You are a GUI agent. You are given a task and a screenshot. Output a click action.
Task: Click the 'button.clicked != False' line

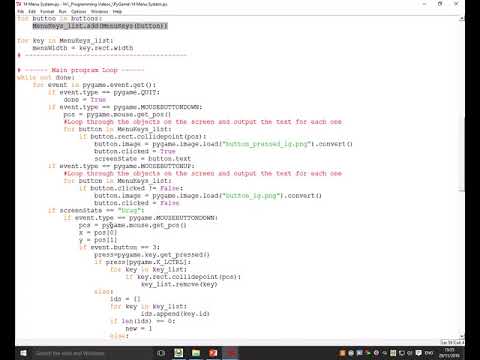pos(131,188)
